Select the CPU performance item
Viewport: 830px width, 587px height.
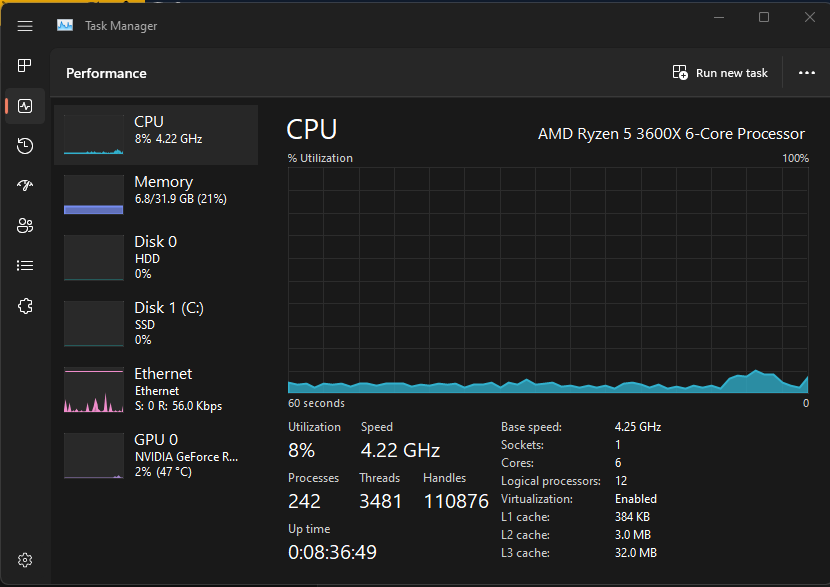coord(156,135)
